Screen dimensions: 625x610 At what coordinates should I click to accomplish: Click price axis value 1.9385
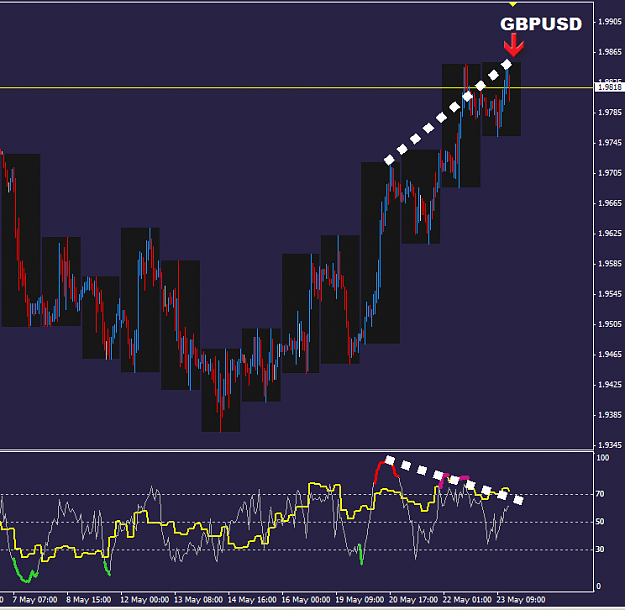(x=610, y=415)
